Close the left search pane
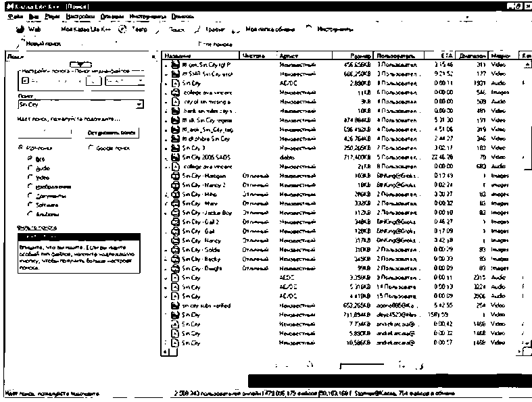 153,56
